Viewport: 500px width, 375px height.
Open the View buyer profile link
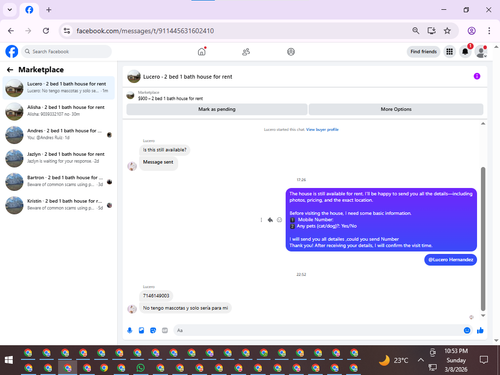(322, 130)
